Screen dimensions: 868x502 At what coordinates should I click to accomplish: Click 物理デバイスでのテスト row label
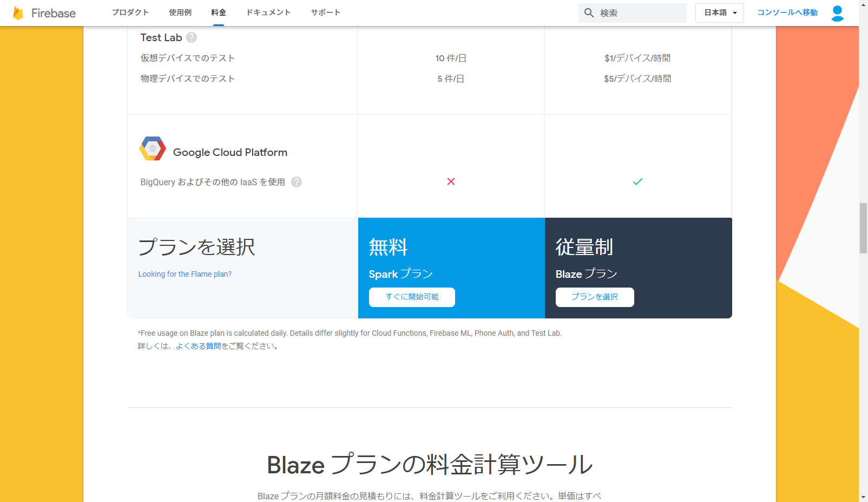pyautogui.click(x=188, y=79)
